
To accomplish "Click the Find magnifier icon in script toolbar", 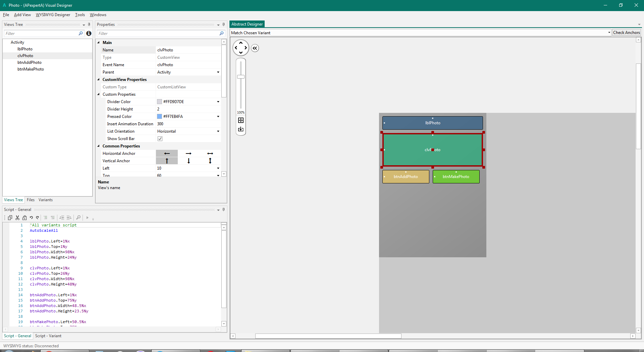I will click(78, 218).
